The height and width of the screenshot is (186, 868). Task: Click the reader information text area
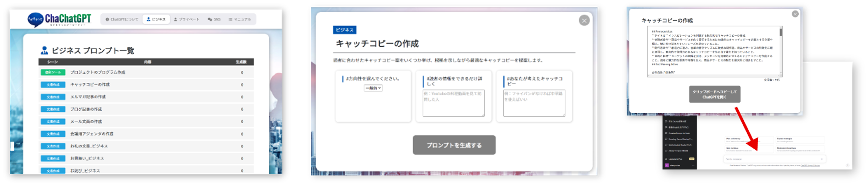tap(454, 103)
